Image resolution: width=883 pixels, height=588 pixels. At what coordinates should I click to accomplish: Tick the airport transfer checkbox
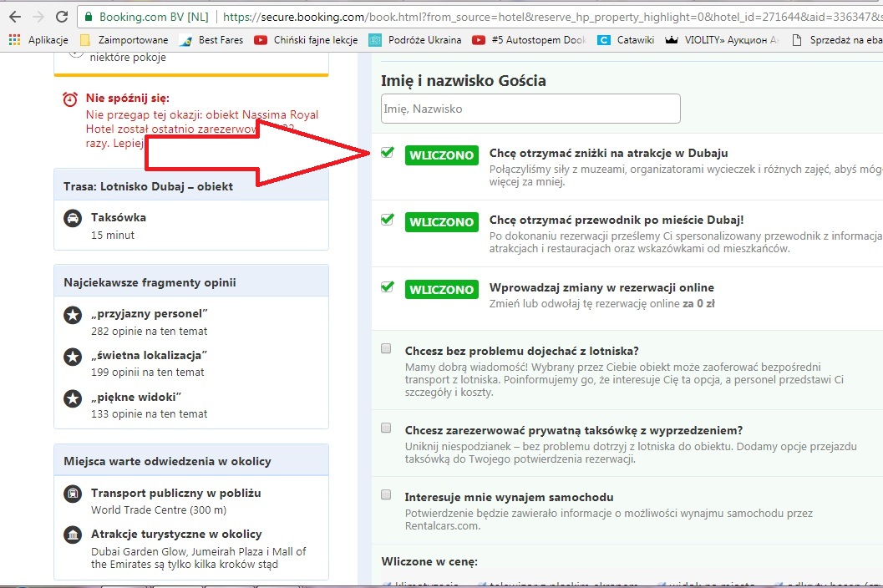(x=386, y=348)
